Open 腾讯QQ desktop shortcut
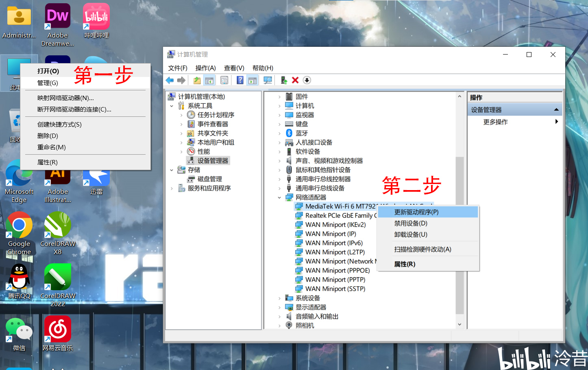 click(19, 282)
